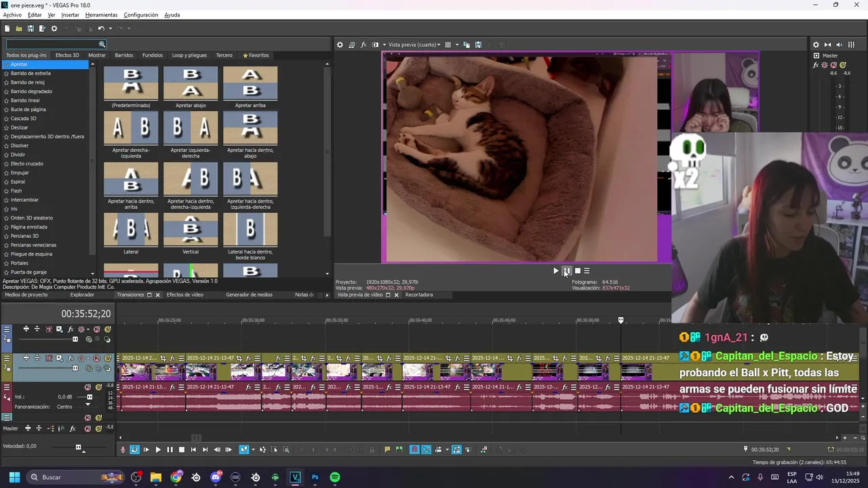Toggle split screen view in preview

[x=375, y=45]
